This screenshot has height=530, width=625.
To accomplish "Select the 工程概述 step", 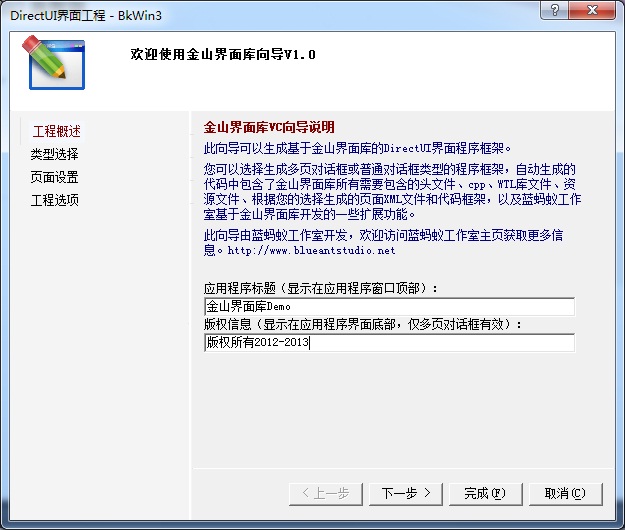I will click(56, 132).
